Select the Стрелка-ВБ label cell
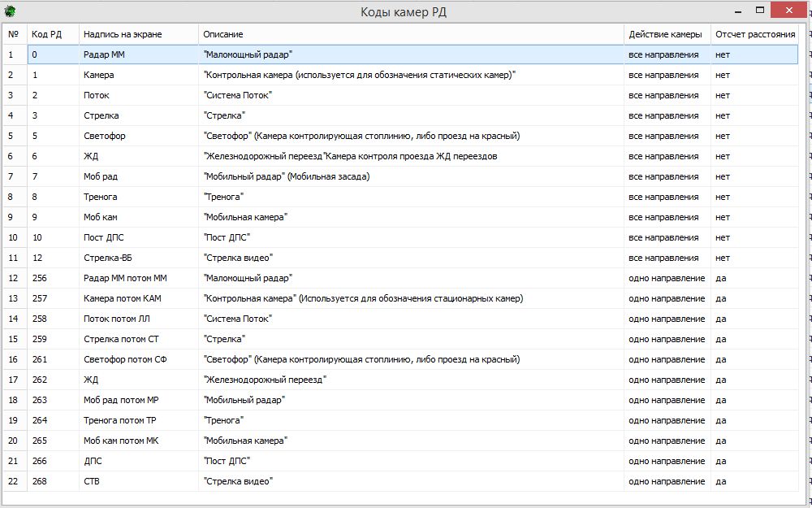The height and width of the screenshot is (508, 812). (106, 258)
